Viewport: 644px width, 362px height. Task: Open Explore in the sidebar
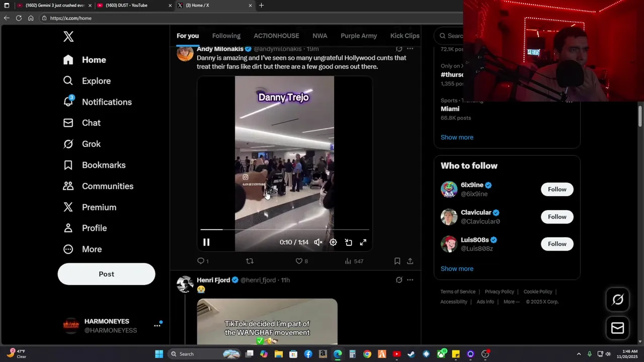(87, 81)
